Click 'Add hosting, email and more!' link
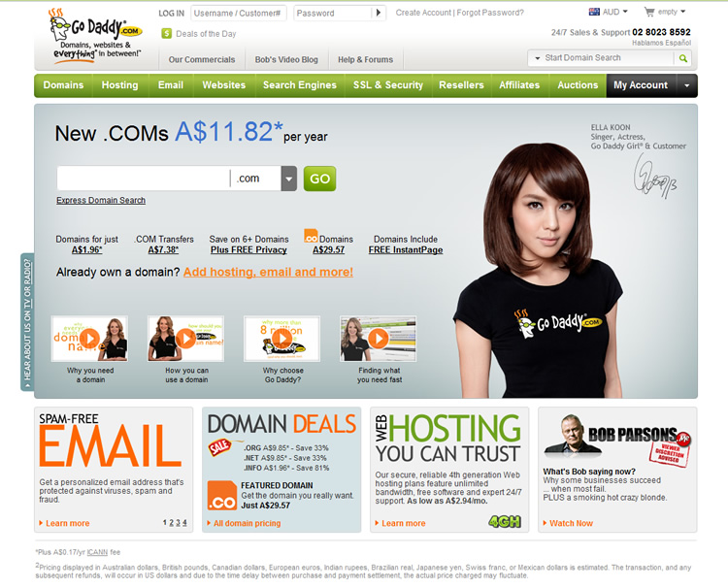Image resolution: width=728 pixels, height=588 pixels. click(268, 272)
